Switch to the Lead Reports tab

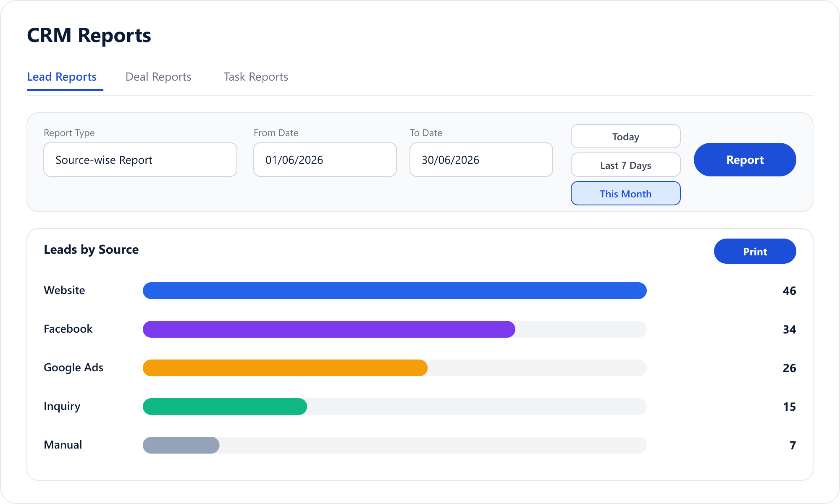coord(62,77)
